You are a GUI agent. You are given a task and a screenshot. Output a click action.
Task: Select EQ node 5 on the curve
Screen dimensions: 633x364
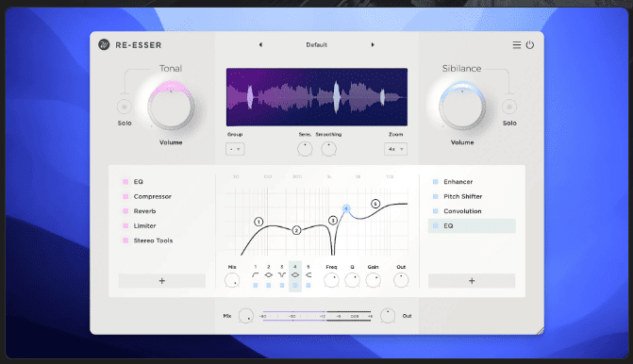[x=375, y=204]
